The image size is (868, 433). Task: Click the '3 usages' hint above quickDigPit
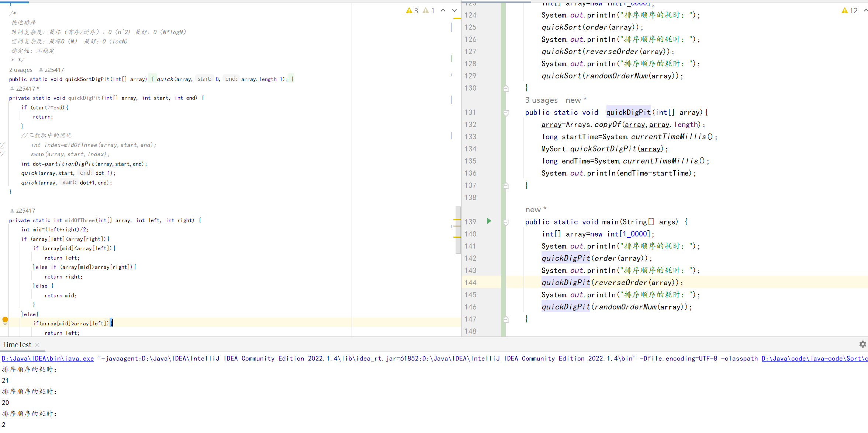(541, 100)
